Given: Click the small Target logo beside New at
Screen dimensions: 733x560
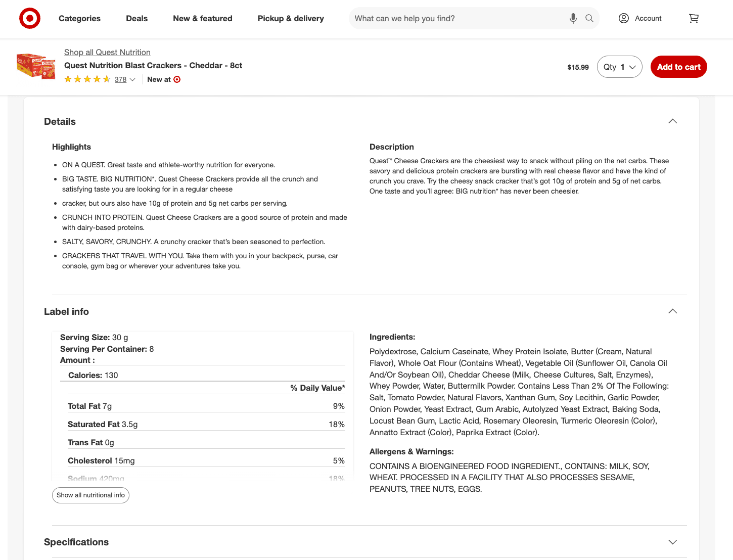Looking at the screenshot, I should [x=177, y=79].
